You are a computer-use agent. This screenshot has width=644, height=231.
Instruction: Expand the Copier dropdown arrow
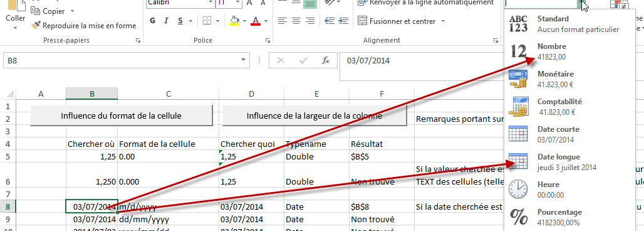point(72,11)
